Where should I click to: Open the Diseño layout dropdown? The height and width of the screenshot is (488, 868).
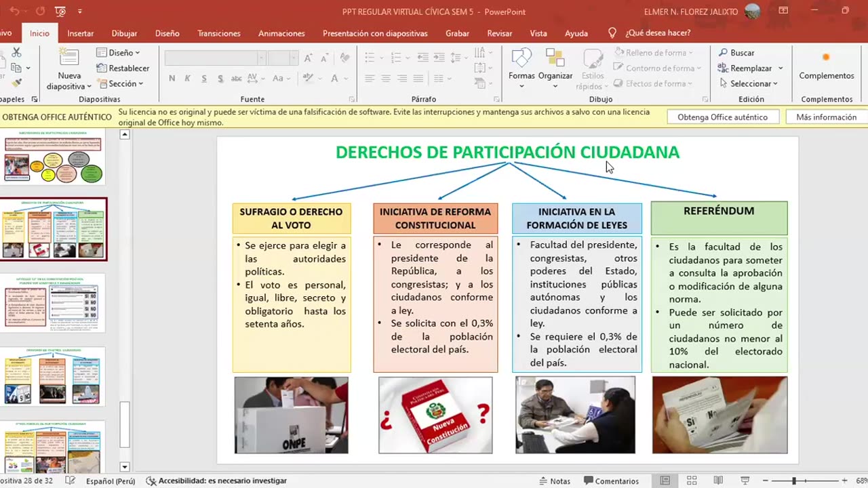point(118,53)
